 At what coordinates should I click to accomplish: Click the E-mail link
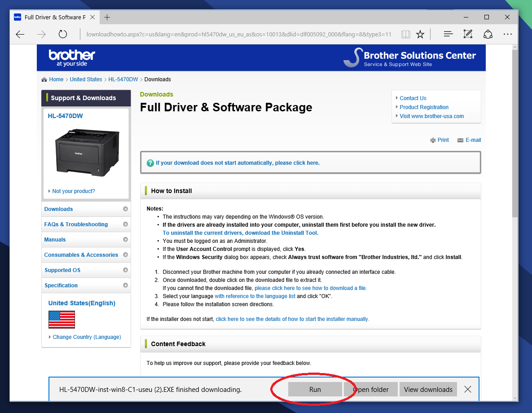click(x=473, y=140)
